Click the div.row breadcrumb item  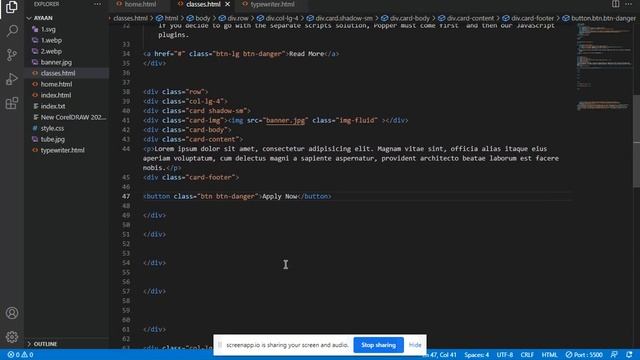[x=233, y=18]
